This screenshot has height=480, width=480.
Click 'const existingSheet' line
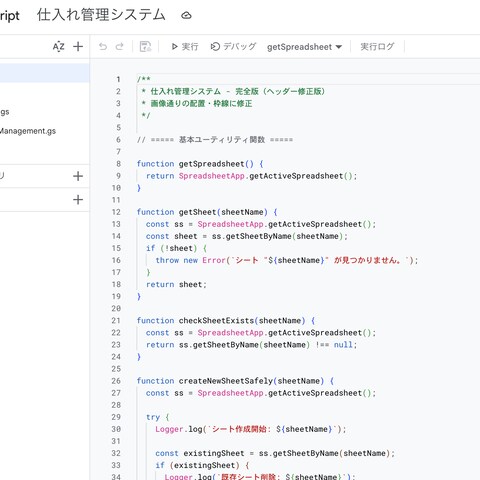(x=275, y=453)
